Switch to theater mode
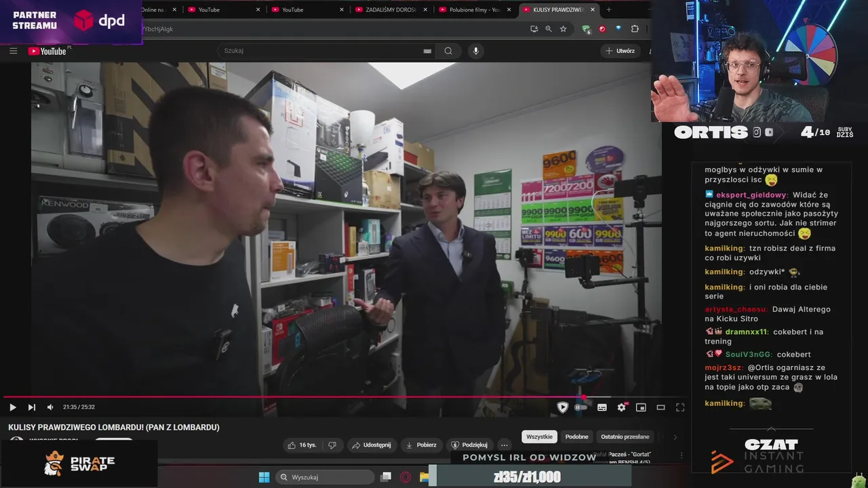This screenshot has height=488, width=868. coord(660,407)
